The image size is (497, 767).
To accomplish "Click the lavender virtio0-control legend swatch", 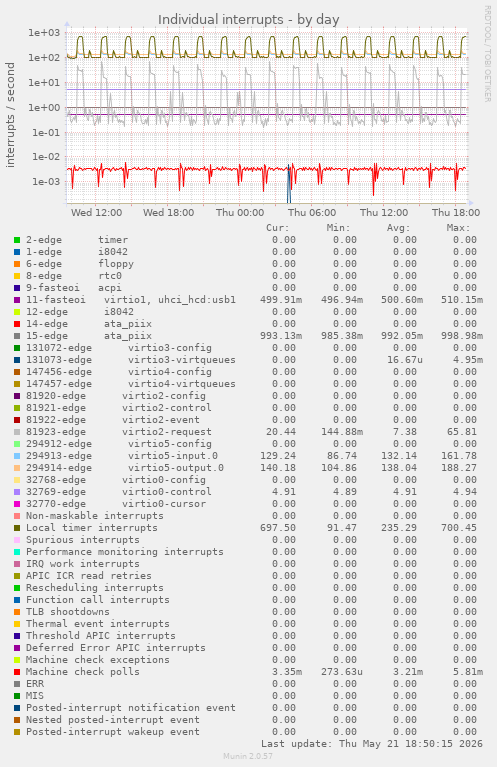I will tap(17, 492).
